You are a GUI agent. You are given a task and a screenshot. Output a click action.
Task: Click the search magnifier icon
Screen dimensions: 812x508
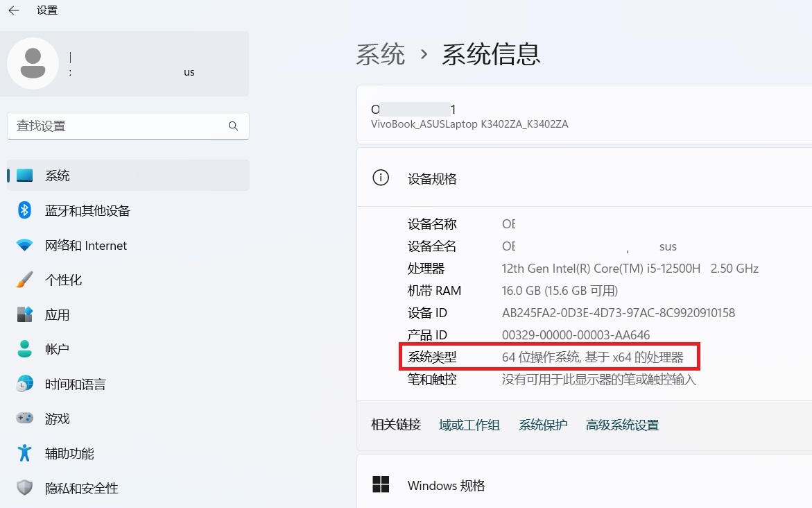233,126
